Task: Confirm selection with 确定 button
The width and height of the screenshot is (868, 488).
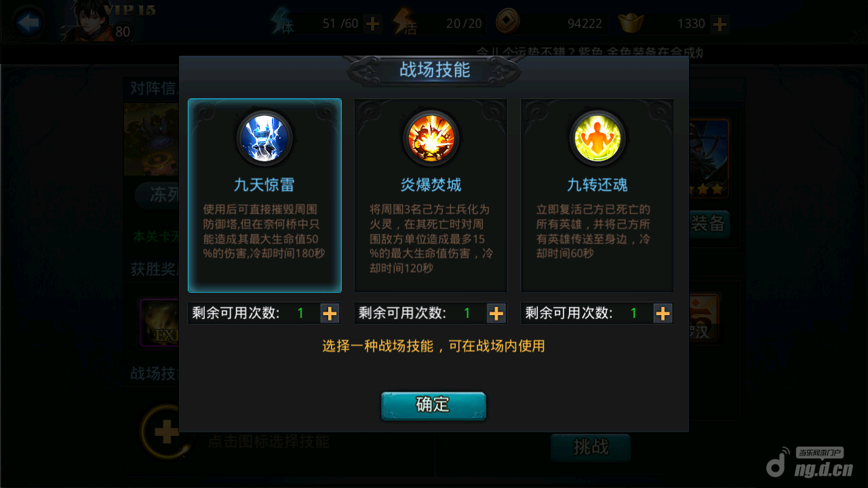Action: (433, 405)
